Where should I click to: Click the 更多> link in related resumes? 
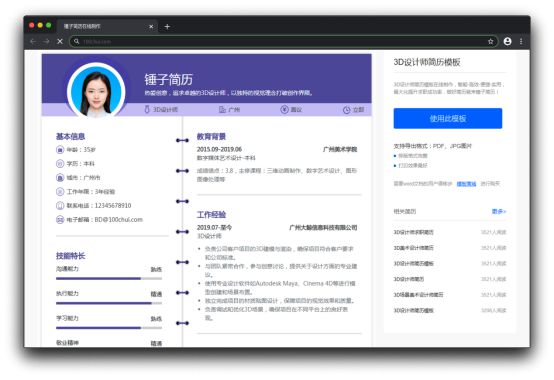tap(499, 211)
